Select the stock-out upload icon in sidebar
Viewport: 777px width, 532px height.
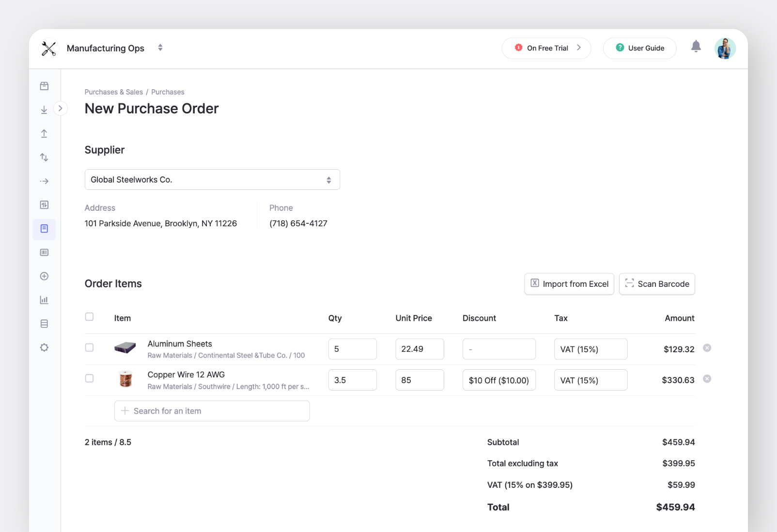coord(44,133)
